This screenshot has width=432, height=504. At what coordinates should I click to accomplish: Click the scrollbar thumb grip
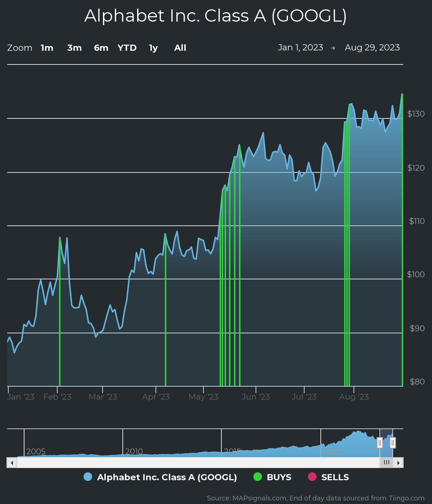pyautogui.click(x=386, y=463)
